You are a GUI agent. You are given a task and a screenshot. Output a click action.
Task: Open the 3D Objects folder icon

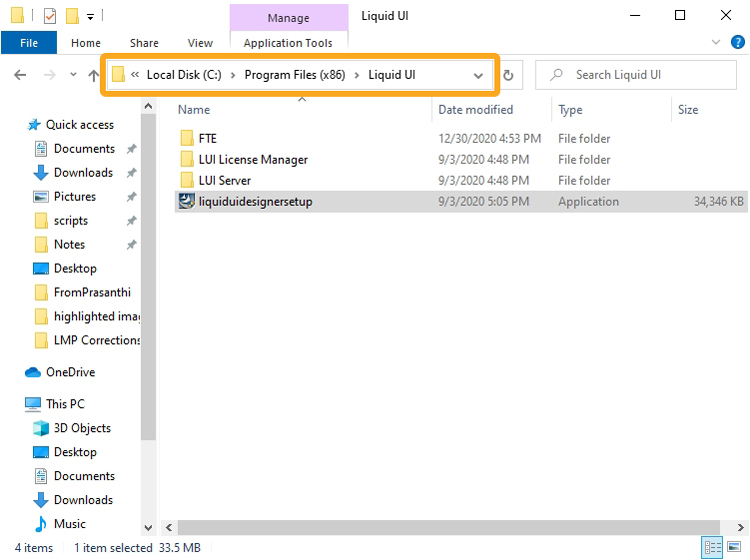pos(41,428)
